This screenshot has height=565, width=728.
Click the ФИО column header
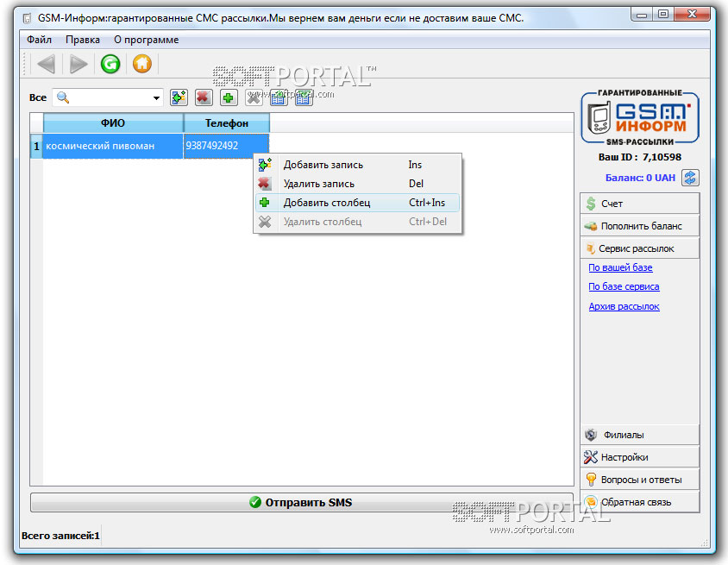point(113,123)
